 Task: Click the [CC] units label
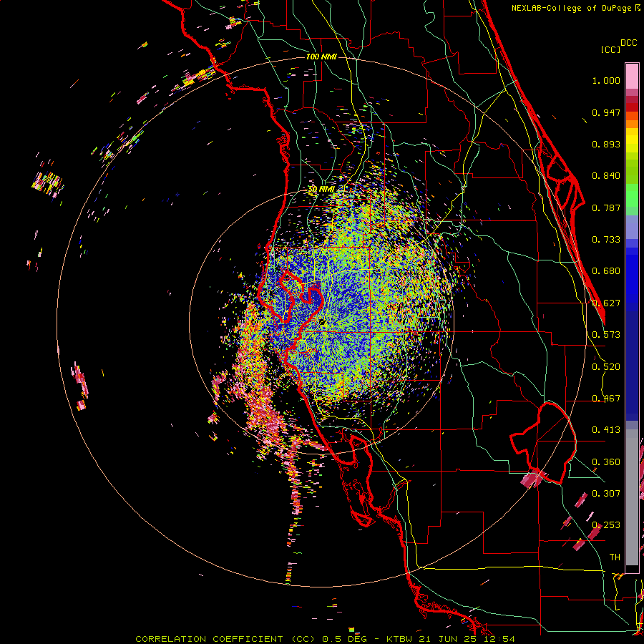click(x=610, y=49)
